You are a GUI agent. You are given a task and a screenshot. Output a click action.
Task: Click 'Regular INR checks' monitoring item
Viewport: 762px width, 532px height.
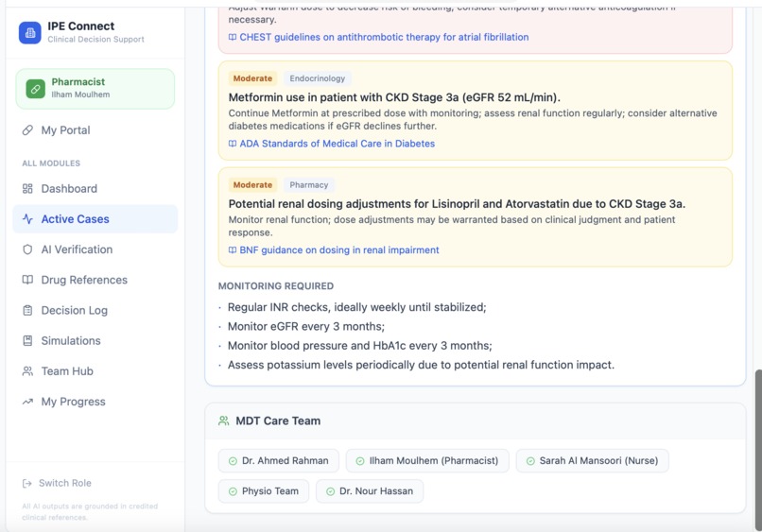click(356, 307)
